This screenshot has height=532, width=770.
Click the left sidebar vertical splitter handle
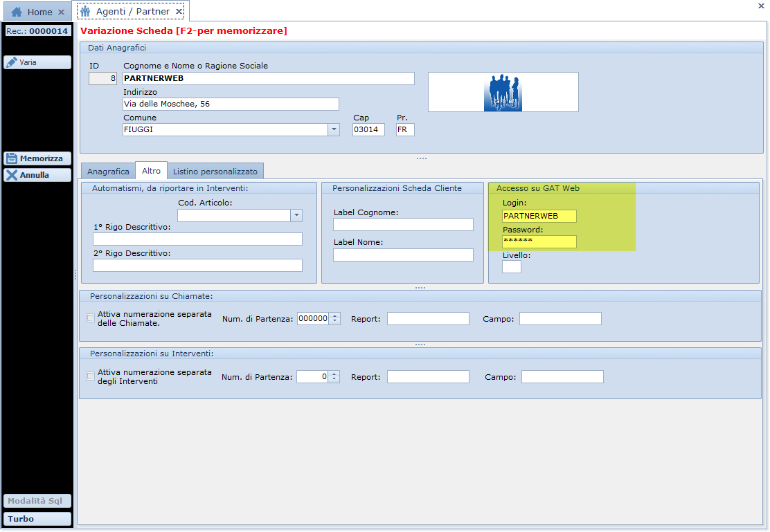(75, 275)
